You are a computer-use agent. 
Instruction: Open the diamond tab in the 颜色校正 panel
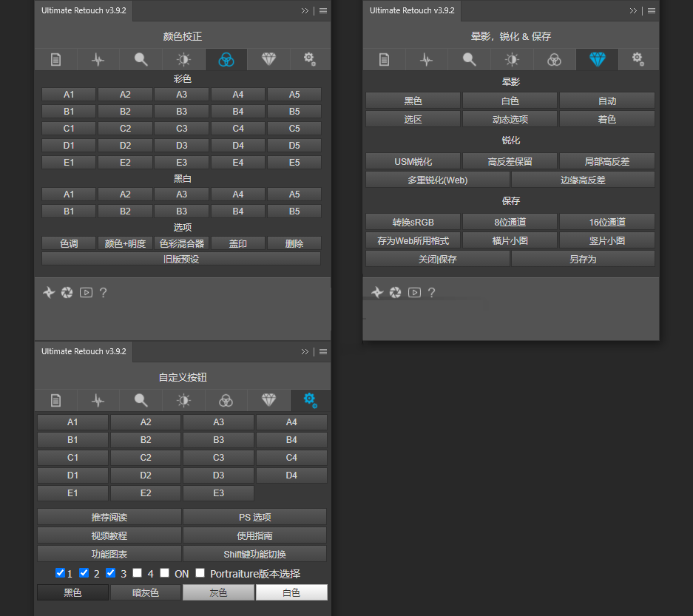tap(268, 60)
